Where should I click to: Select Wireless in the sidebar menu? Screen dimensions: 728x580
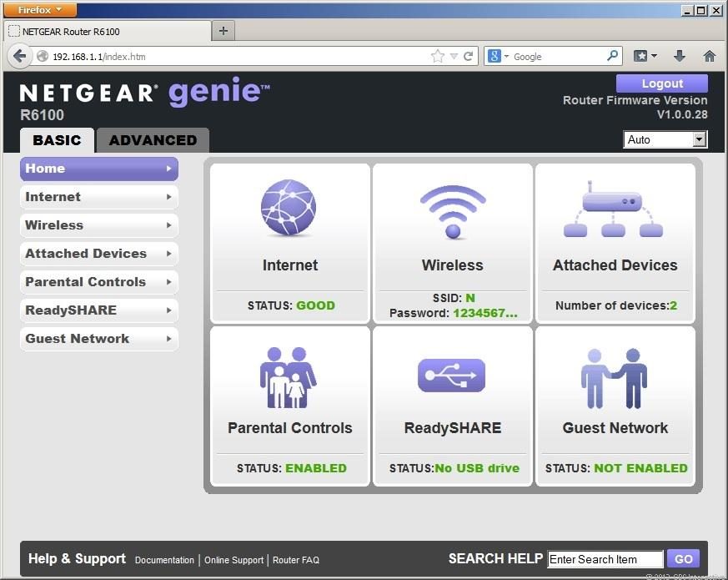click(x=99, y=225)
